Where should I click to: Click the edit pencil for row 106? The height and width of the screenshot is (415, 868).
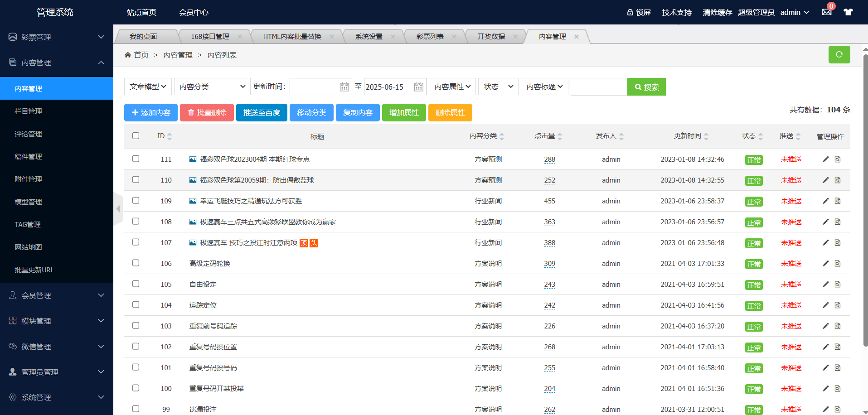coord(825,263)
